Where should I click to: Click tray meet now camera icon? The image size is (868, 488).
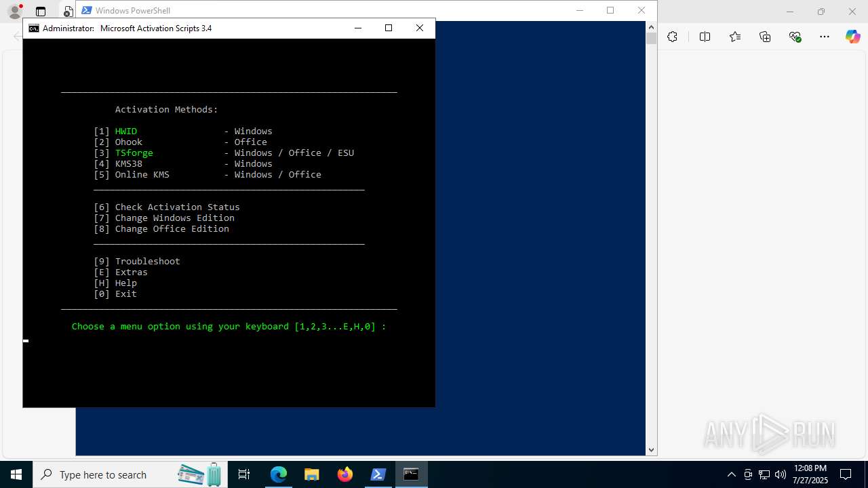[x=748, y=474]
